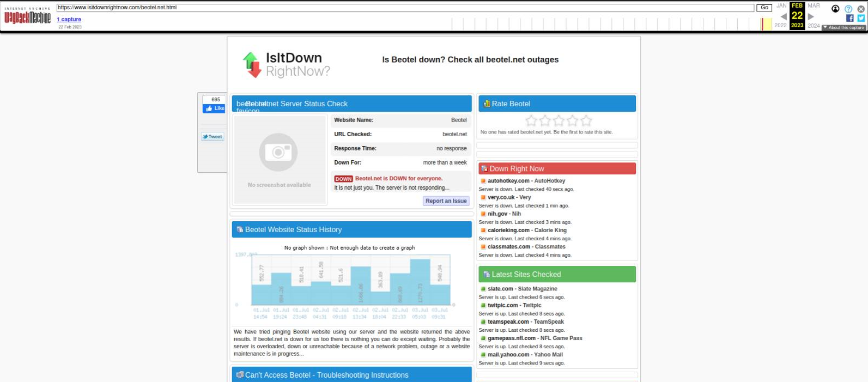Go to next capture with right arrow
The height and width of the screenshot is (382, 868).
coord(811,16)
